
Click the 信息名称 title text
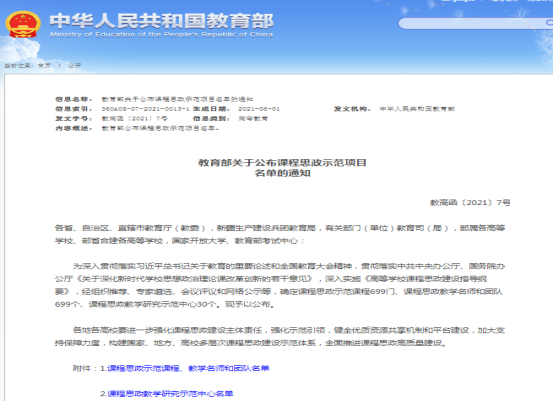coord(177,99)
